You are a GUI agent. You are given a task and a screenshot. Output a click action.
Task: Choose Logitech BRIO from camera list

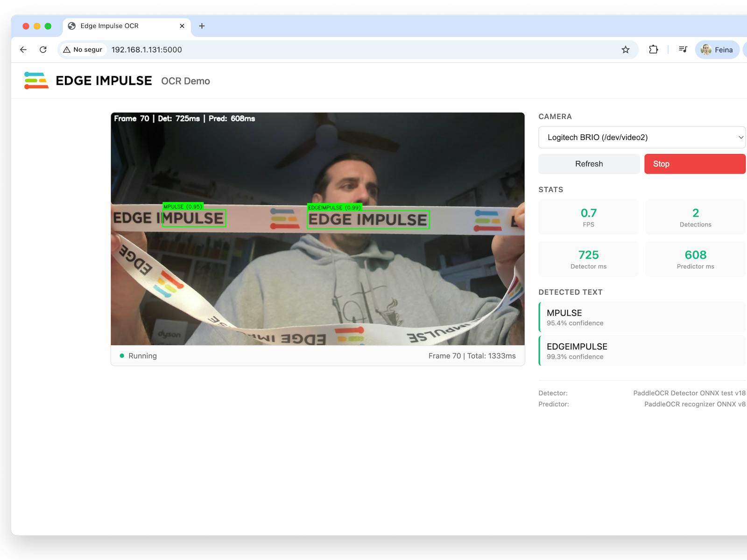pyautogui.click(x=641, y=137)
